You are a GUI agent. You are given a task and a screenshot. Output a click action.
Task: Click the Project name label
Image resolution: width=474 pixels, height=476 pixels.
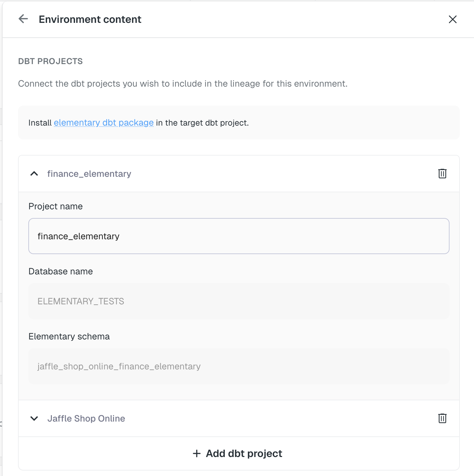tap(56, 206)
